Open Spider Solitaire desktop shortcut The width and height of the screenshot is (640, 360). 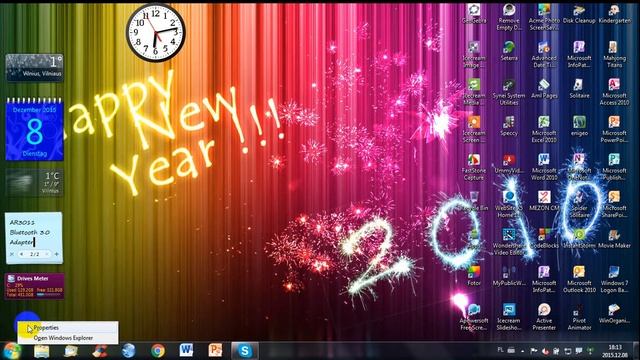[x=579, y=204]
